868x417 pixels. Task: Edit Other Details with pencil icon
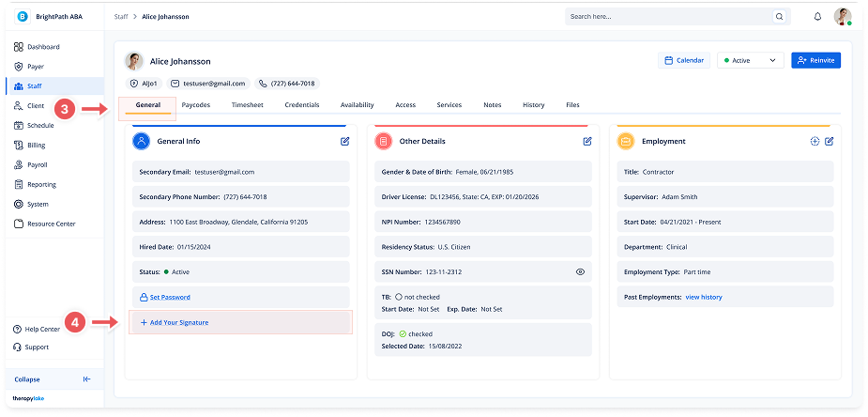587,141
